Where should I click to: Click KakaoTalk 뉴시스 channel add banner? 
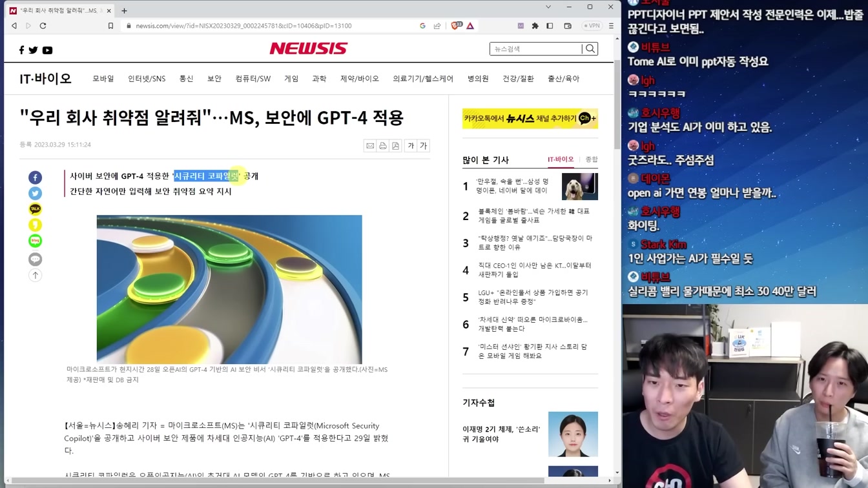[x=530, y=118]
